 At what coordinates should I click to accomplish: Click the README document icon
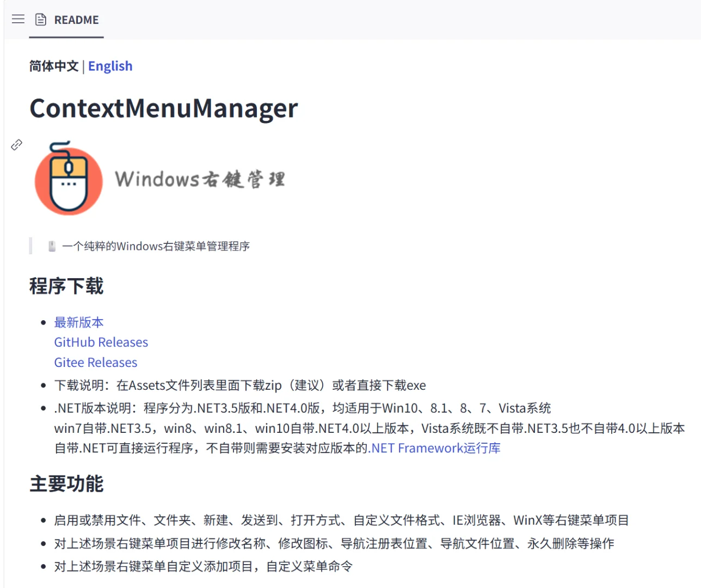coord(41,19)
